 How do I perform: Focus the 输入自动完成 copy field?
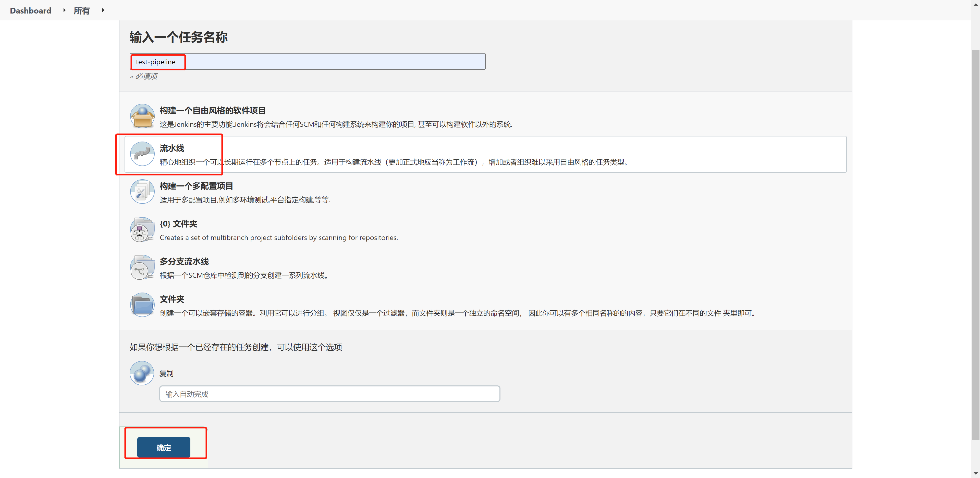(x=329, y=394)
